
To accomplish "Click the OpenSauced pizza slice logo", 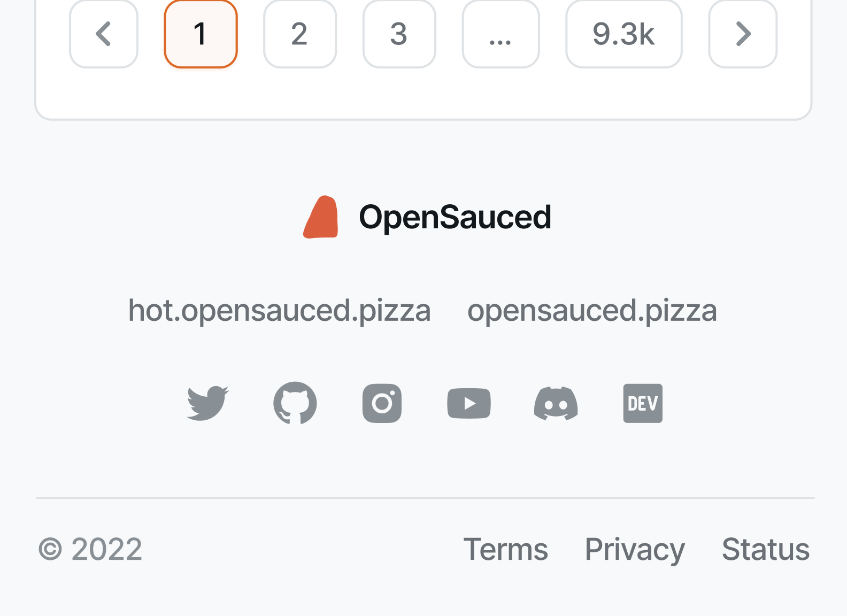I will (321, 216).
